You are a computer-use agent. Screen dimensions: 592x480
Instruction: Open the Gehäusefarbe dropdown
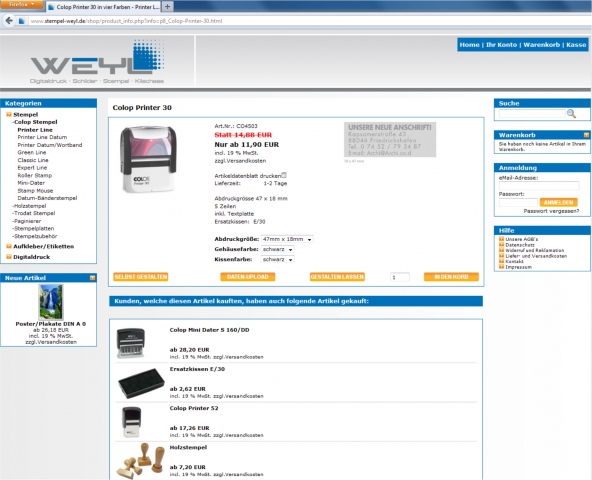click(278, 249)
